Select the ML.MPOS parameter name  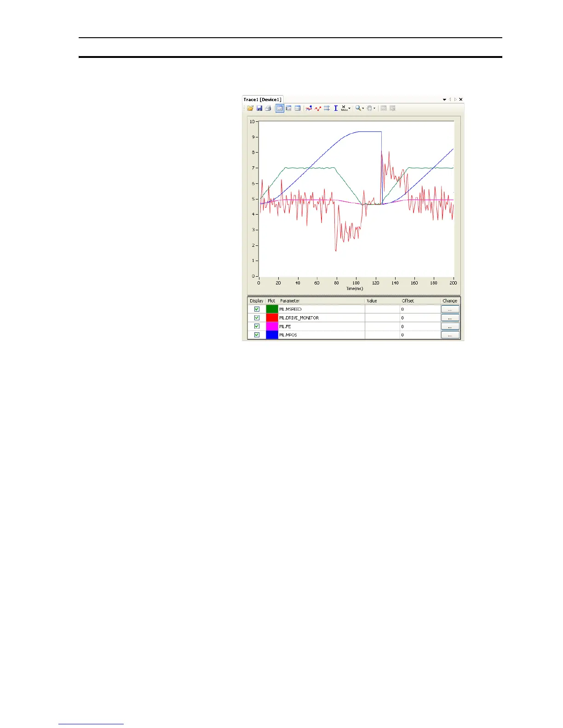point(288,335)
